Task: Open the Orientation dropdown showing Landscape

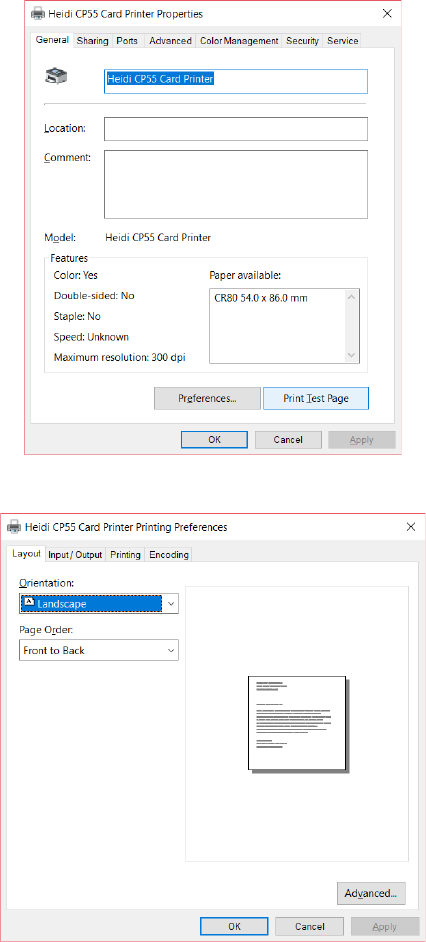Action: click(x=99, y=604)
